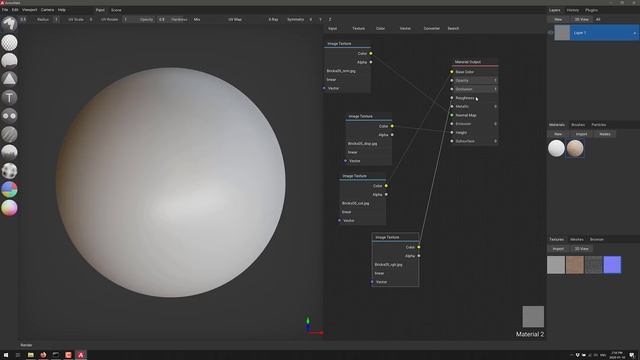Screen dimensions: 640x360
Task: Select the brown brick material sphere thumbnail
Action: [x=575, y=148]
